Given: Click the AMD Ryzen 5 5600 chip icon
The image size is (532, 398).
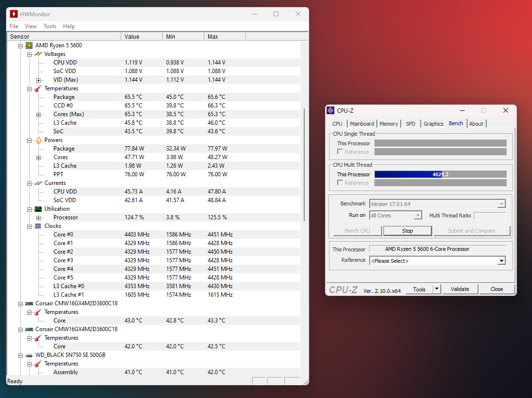Looking at the screenshot, I should [29, 45].
